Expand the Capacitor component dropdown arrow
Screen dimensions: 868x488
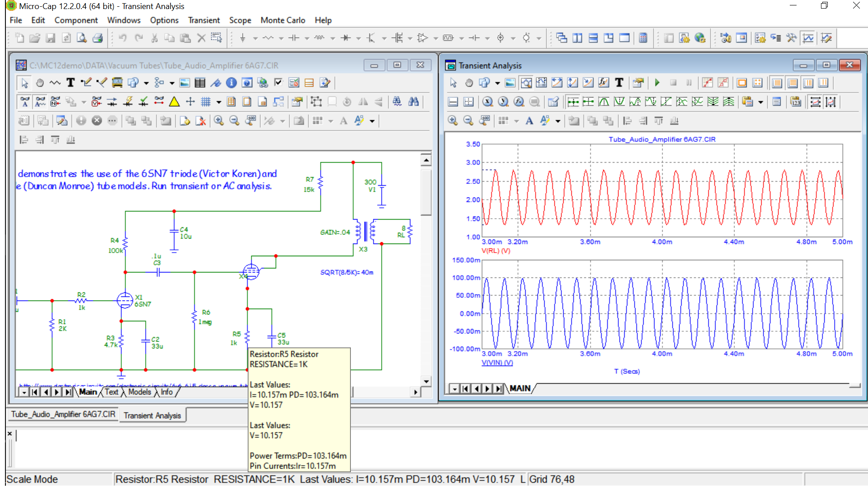click(307, 38)
